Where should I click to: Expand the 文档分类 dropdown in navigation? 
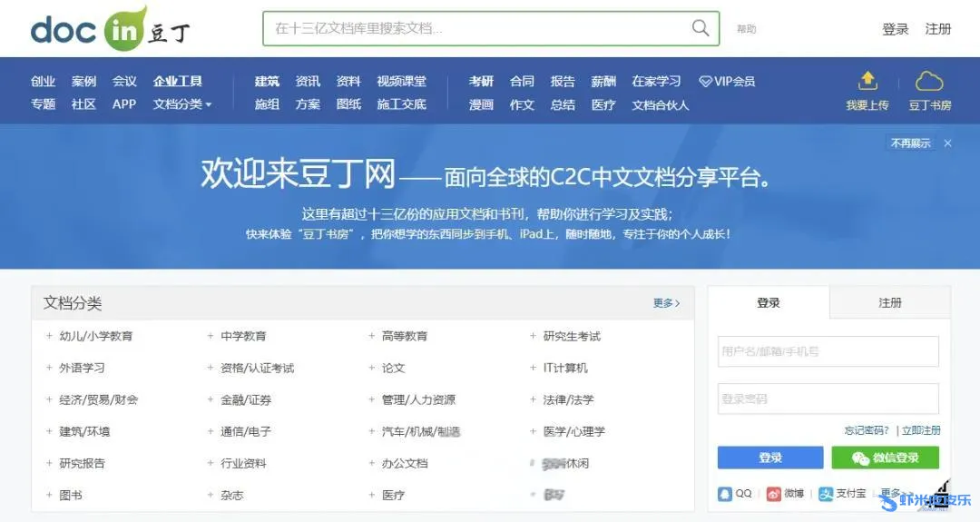182,104
